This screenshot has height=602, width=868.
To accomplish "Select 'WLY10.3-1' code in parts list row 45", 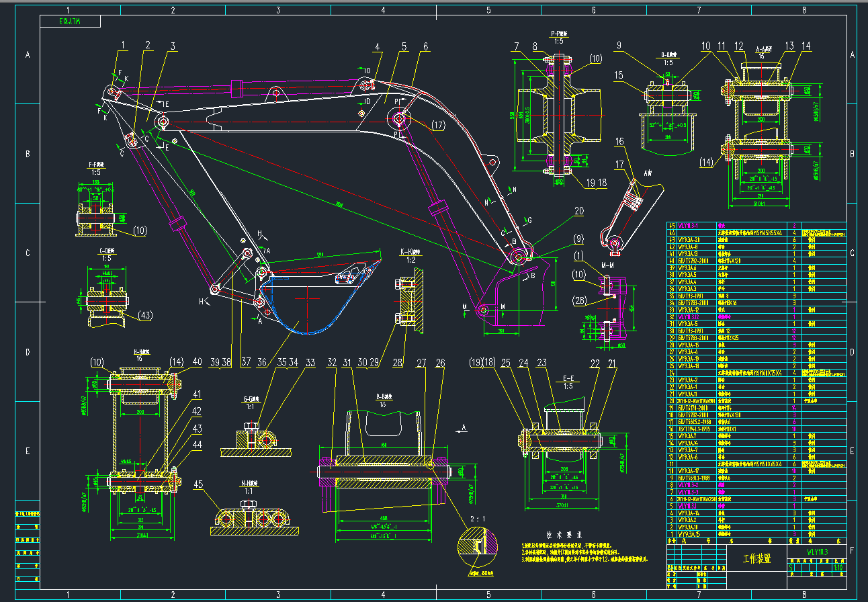I will click(688, 226).
